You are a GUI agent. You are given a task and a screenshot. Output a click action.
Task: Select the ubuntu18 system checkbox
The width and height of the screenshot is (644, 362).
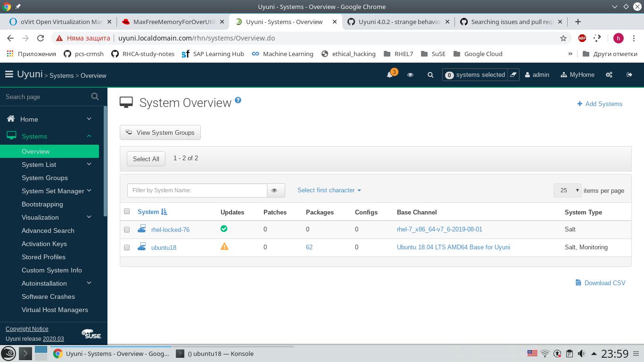[126, 247]
